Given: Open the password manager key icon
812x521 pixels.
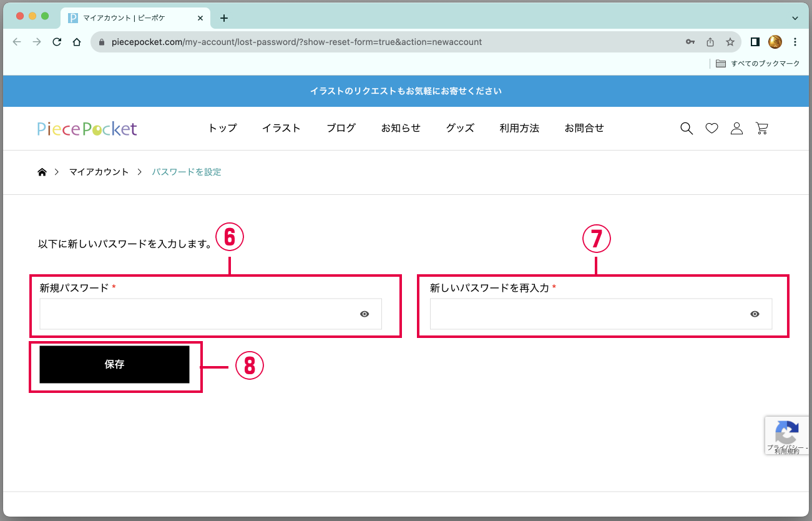Looking at the screenshot, I should (690, 42).
